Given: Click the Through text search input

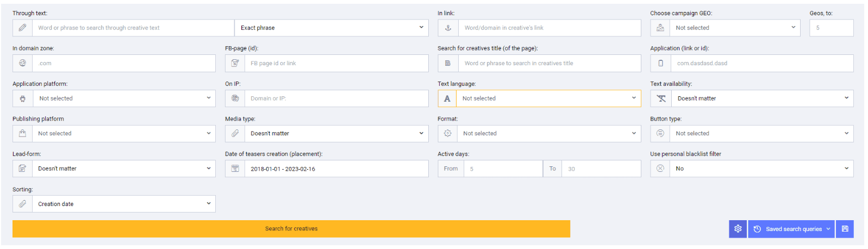Looking at the screenshot, I should [x=133, y=28].
